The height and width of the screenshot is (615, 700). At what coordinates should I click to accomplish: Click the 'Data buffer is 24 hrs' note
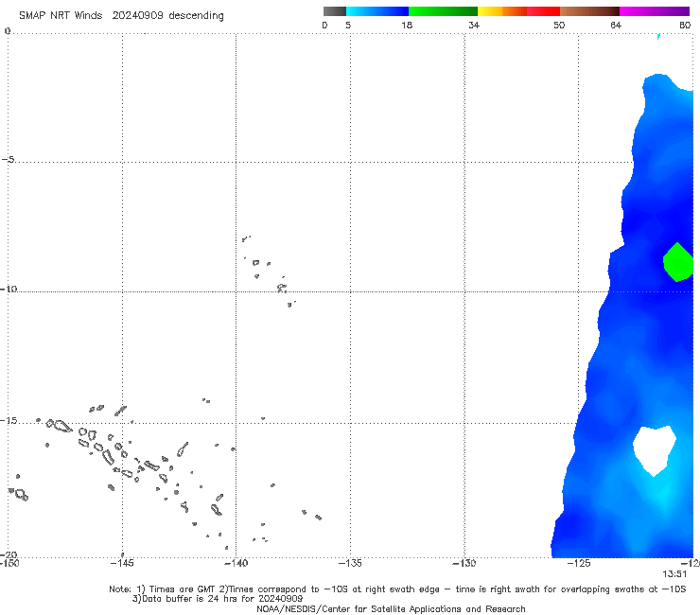(218, 599)
